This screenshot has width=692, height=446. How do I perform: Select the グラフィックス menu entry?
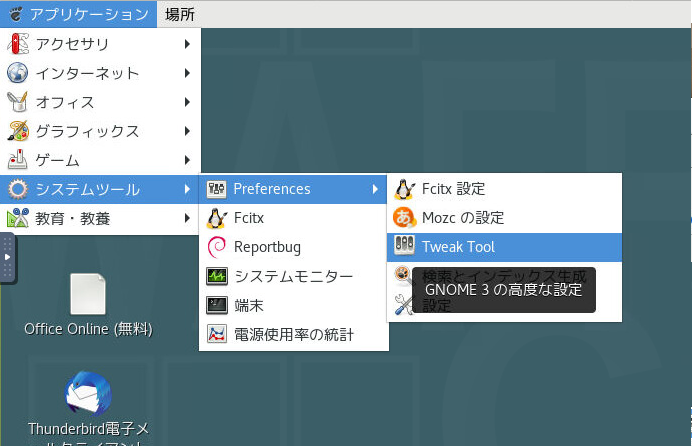[x=100, y=131]
